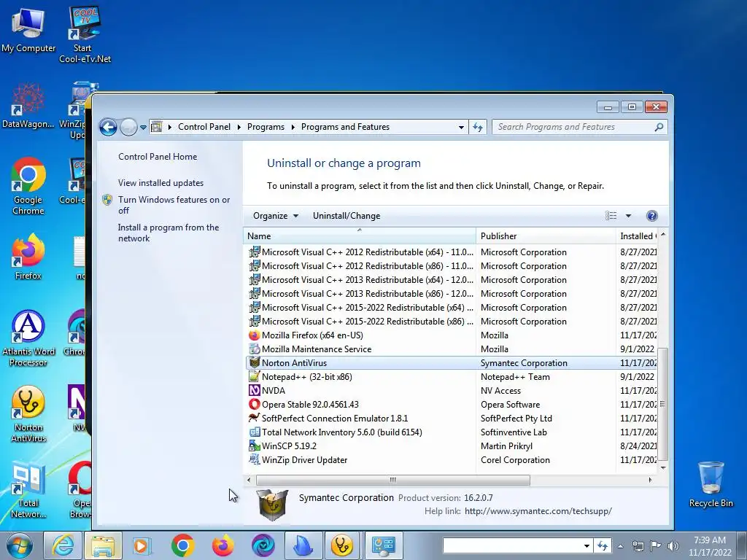Refresh the Programs and Features address bar

pos(478,127)
